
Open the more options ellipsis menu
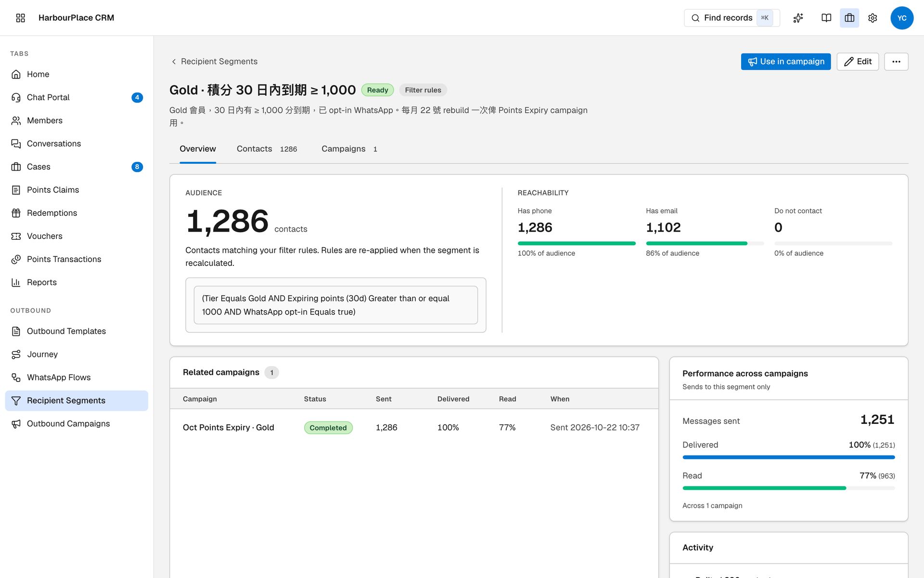[x=896, y=62]
